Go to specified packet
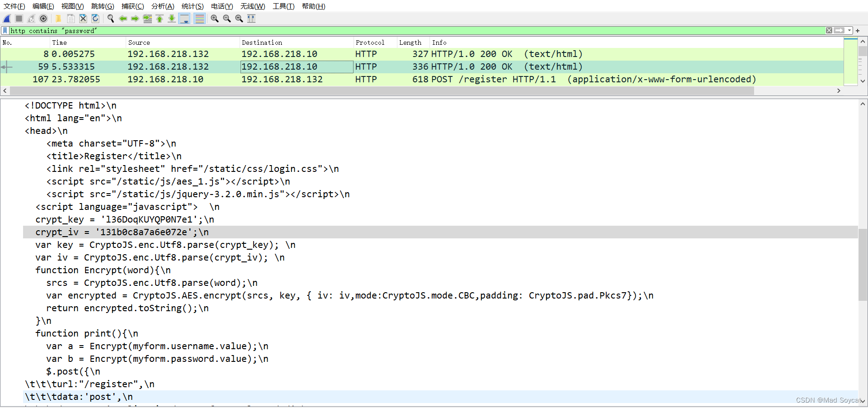This screenshot has height=408, width=868. (x=147, y=19)
